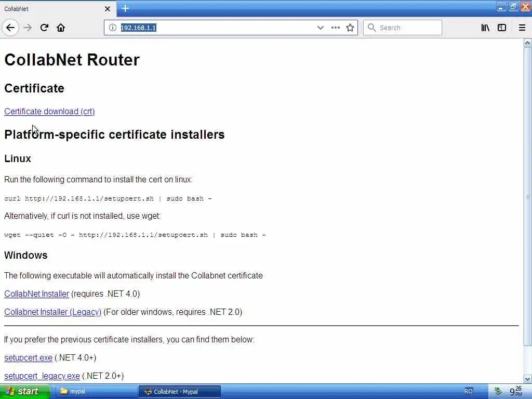The image size is (532, 399).
Task: Click the vertical scrollbar thumb
Action: tap(528, 197)
